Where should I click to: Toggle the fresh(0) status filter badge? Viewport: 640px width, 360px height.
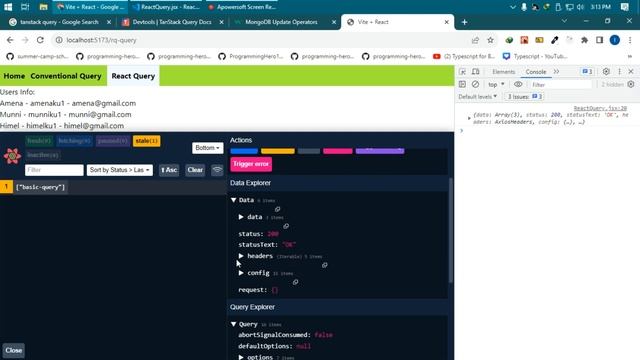(x=39, y=141)
